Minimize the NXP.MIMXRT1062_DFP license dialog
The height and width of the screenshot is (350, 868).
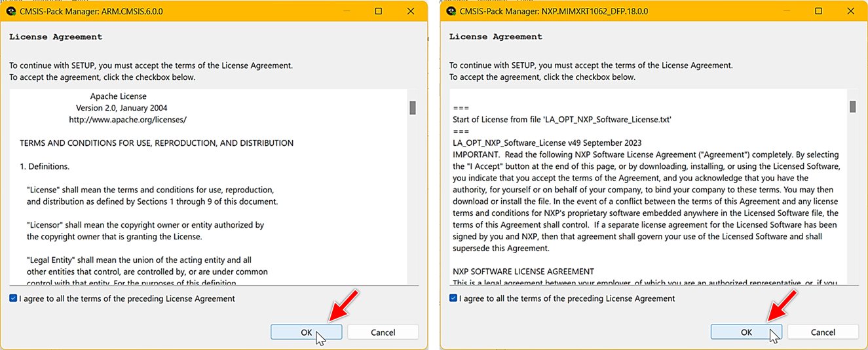[x=787, y=11]
